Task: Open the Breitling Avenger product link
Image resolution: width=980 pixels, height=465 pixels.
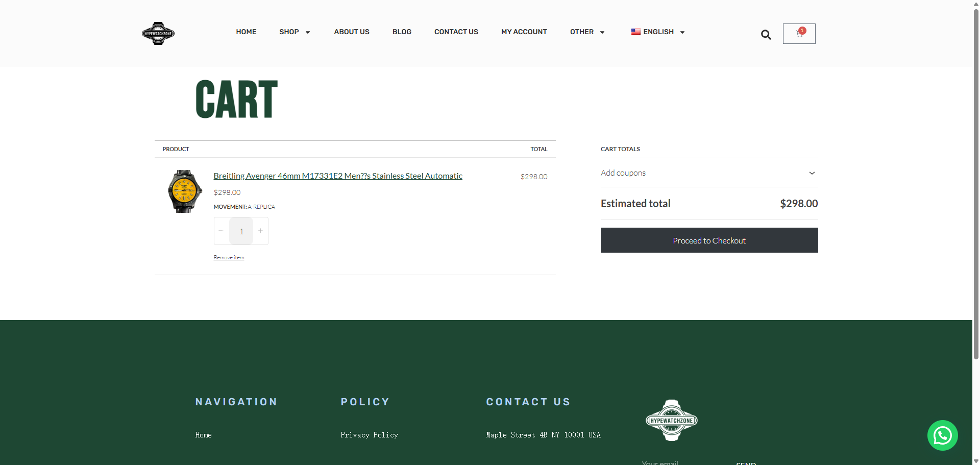Action: click(337, 176)
